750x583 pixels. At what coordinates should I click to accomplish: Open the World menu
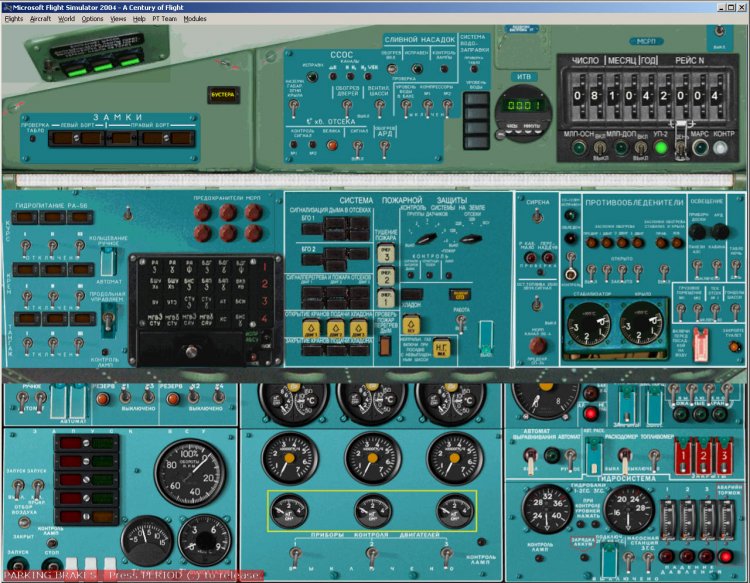click(x=66, y=19)
